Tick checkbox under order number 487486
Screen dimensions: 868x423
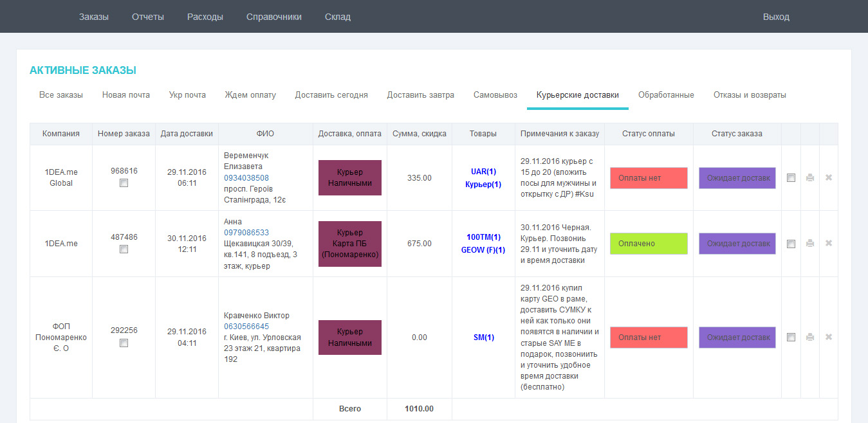(x=124, y=249)
